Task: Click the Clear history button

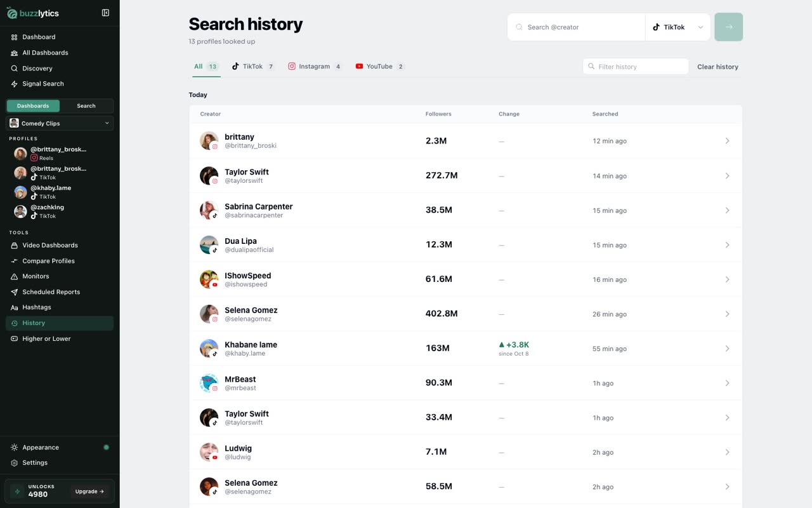Action: [x=717, y=67]
